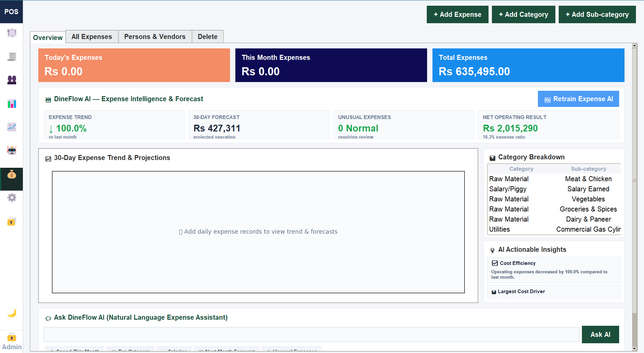This screenshot has width=644, height=353.
Task: Click the Dairy & Paneer sub-category cell
Action: click(588, 219)
